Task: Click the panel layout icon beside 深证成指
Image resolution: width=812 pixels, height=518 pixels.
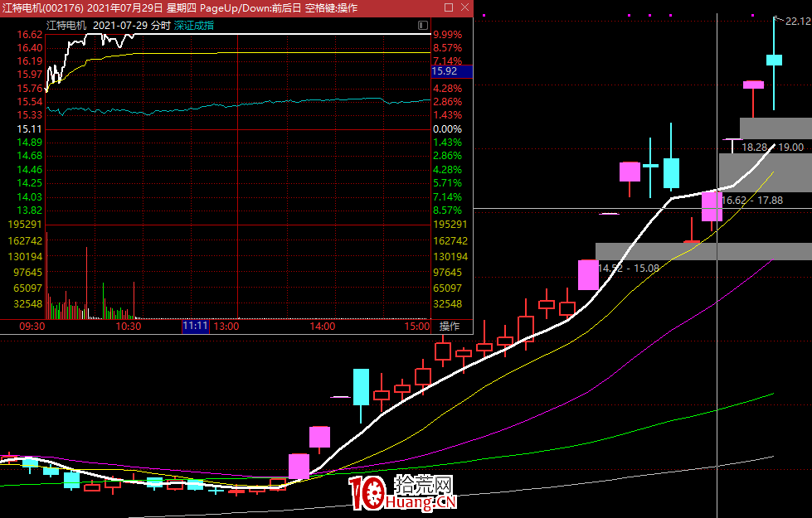Action: pos(422,25)
